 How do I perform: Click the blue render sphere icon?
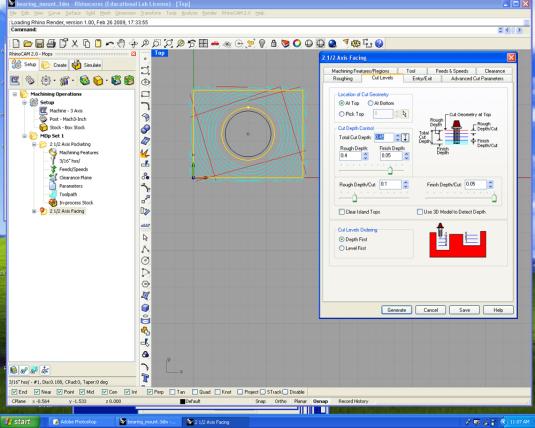click(332, 43)
